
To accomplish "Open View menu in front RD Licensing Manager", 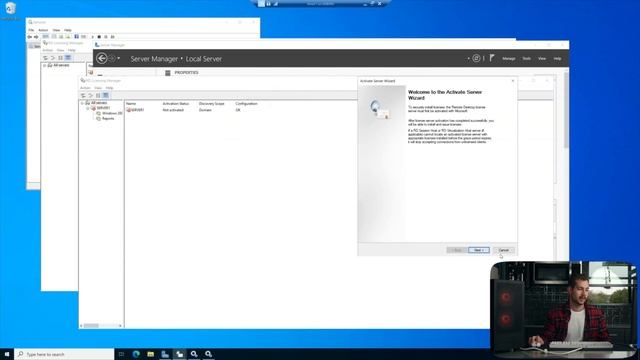I will point(98,88).
